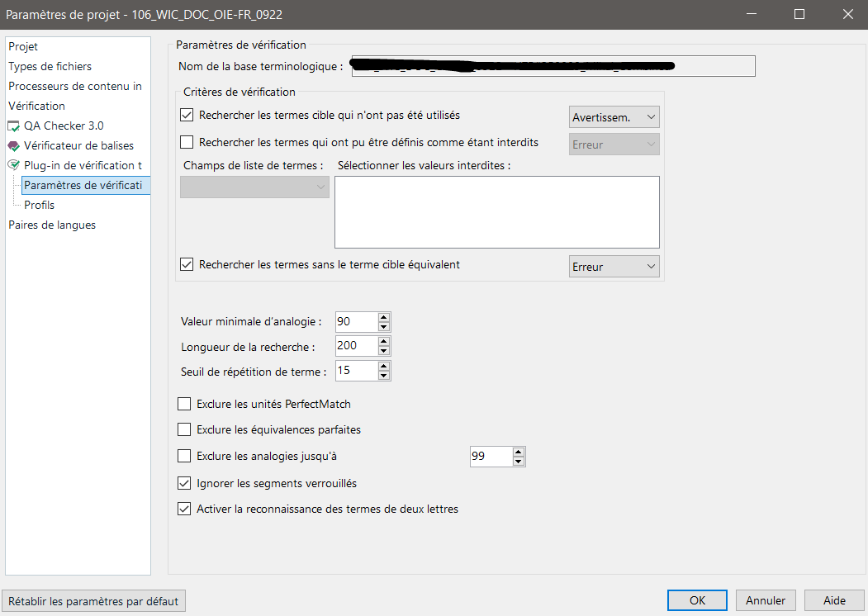Check 'Exclure les équivalences parfaites'

[183, 429]
